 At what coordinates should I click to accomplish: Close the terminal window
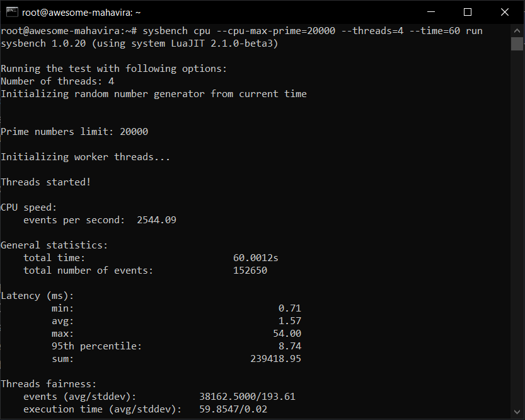505,12
